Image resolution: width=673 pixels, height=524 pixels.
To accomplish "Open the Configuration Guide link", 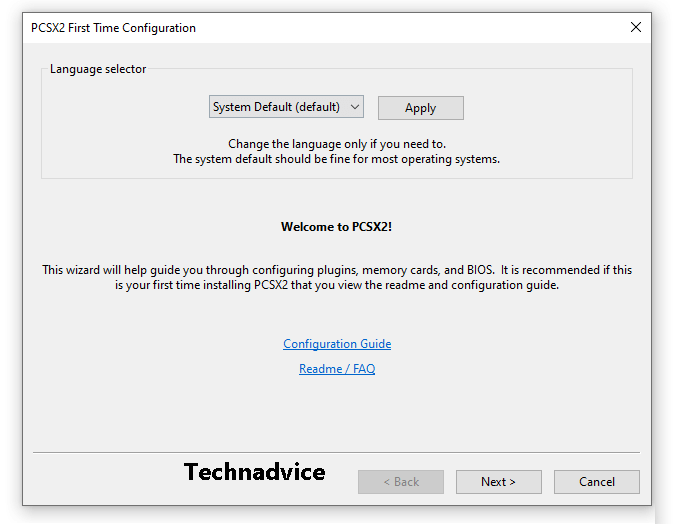I will click(x=337, y=344).
